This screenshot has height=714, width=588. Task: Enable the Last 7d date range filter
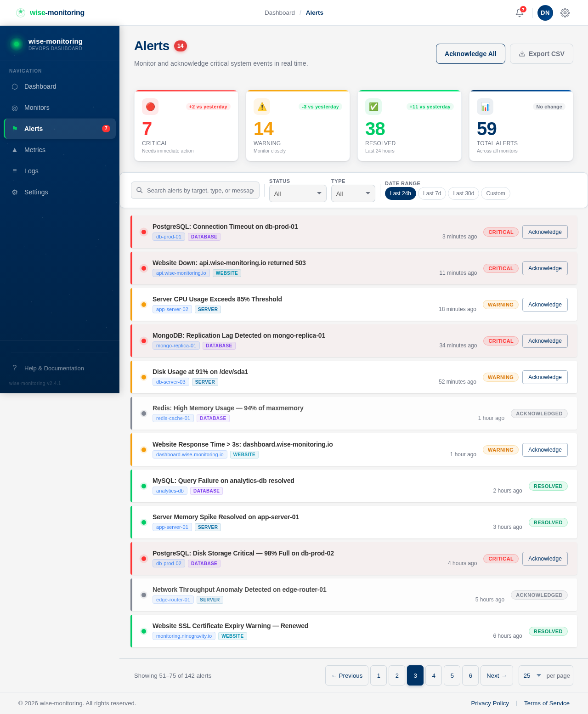431,193
